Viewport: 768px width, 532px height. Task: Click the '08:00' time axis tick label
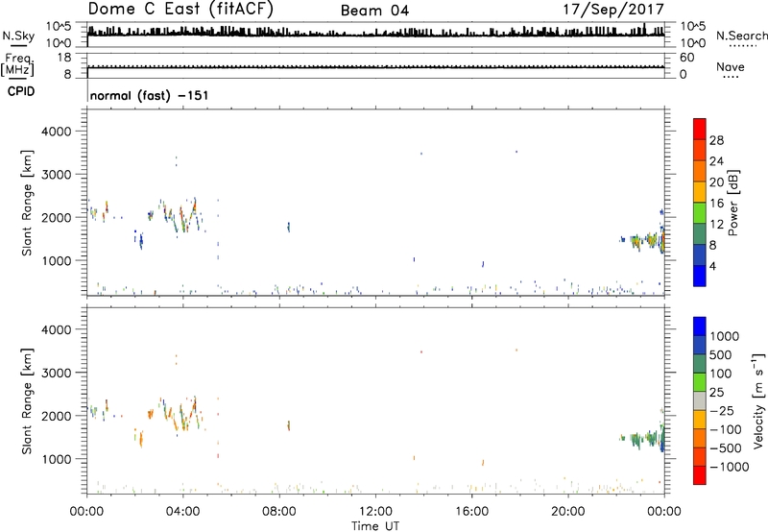pos(279,512)
